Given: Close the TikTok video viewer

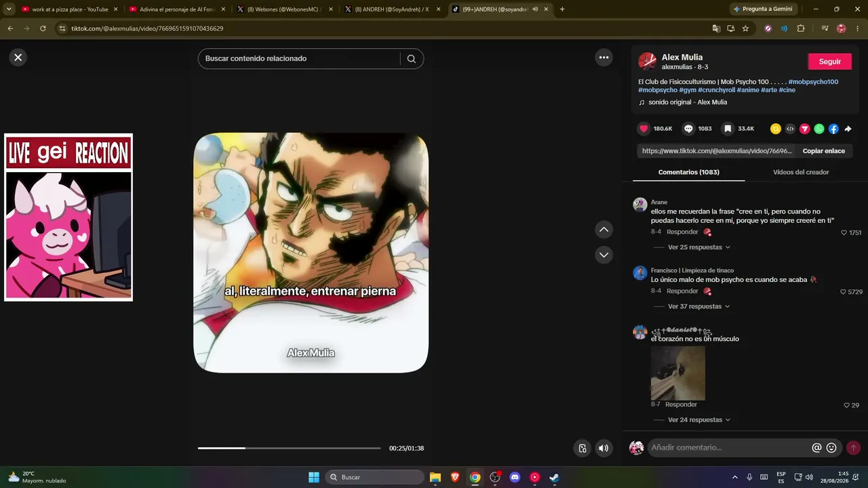Looking at the screenshot, I should (18, 58).
